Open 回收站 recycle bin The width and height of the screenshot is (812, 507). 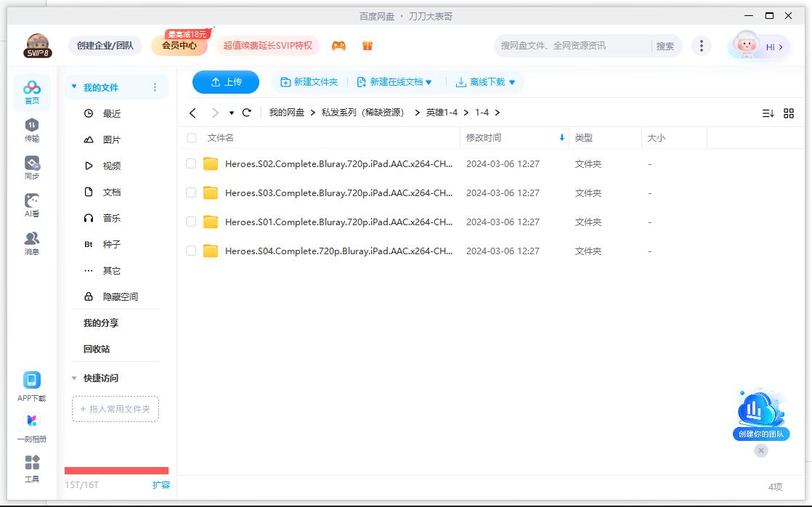(97, 349)
